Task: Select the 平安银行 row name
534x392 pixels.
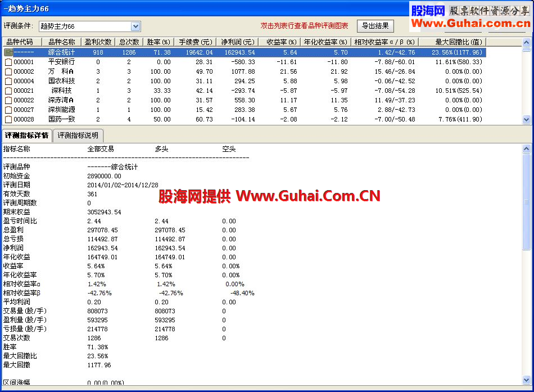Action: (61, 62)
